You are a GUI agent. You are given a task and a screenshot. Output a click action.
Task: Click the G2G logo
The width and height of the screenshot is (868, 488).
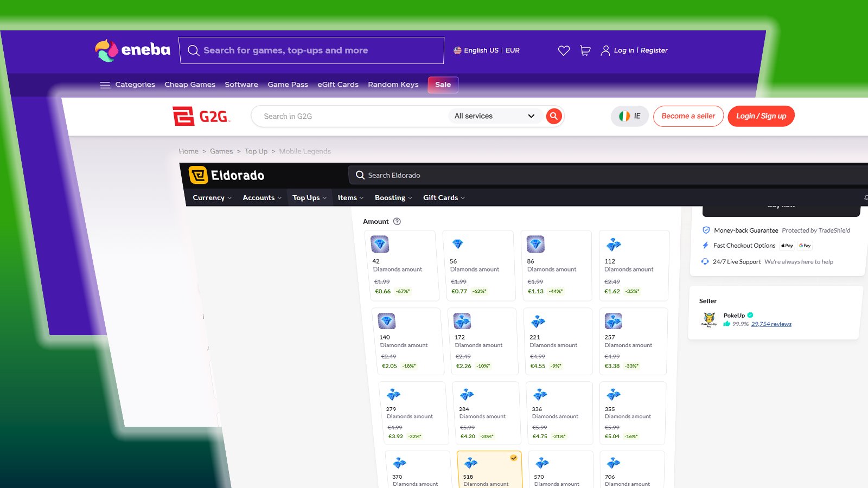click(201, 116)
